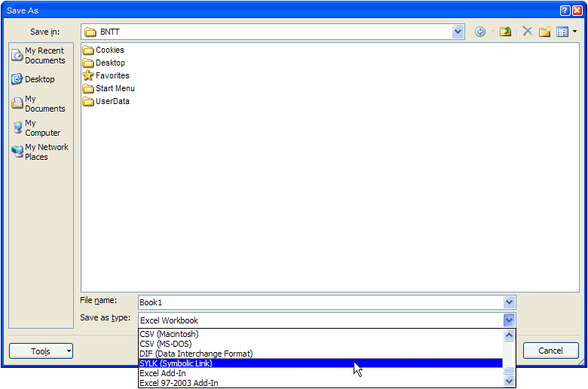The width and height of the screenshot is (588, 389).
Task: Collapse the Save as type dropdown
Action: point(510,320)
